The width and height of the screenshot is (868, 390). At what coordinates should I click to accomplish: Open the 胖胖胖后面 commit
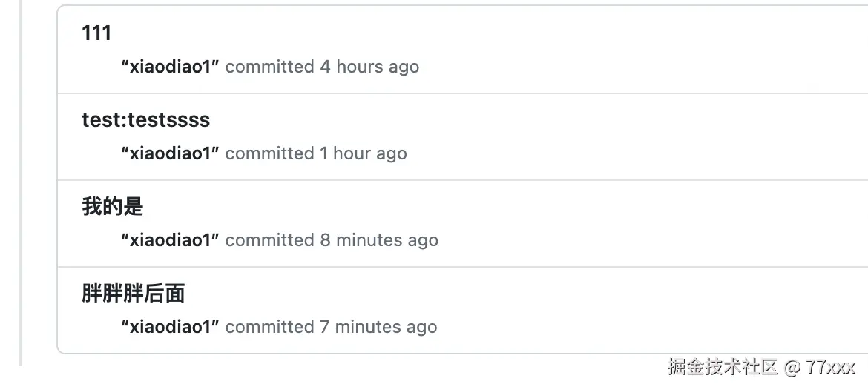coord(133,294)
